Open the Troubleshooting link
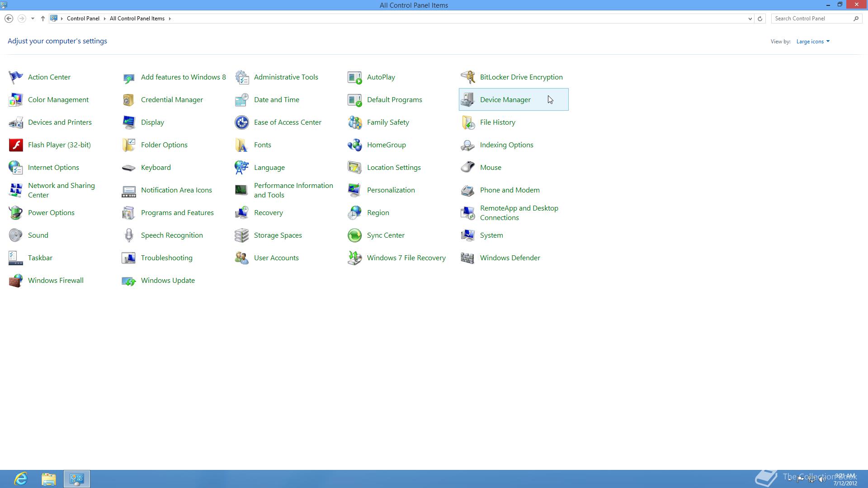The image size is (868, 488). (x=167, y=258)
